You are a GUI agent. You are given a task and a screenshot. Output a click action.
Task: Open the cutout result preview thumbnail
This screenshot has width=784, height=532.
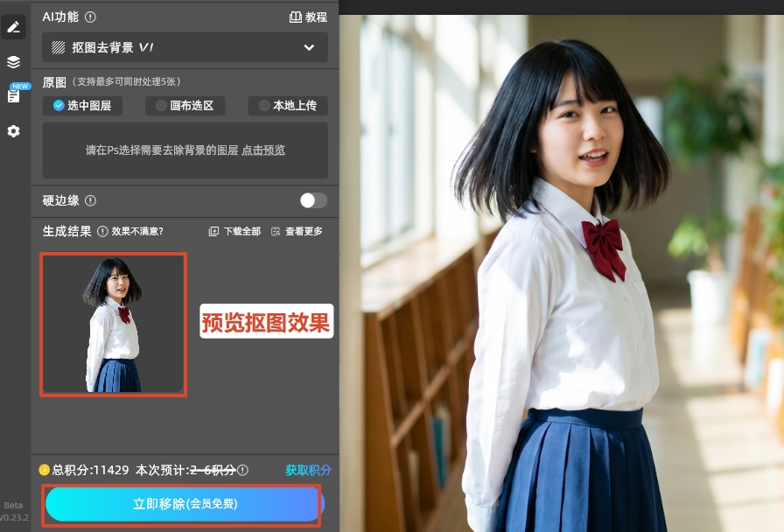pyautogui.click(x=113, y=325)
